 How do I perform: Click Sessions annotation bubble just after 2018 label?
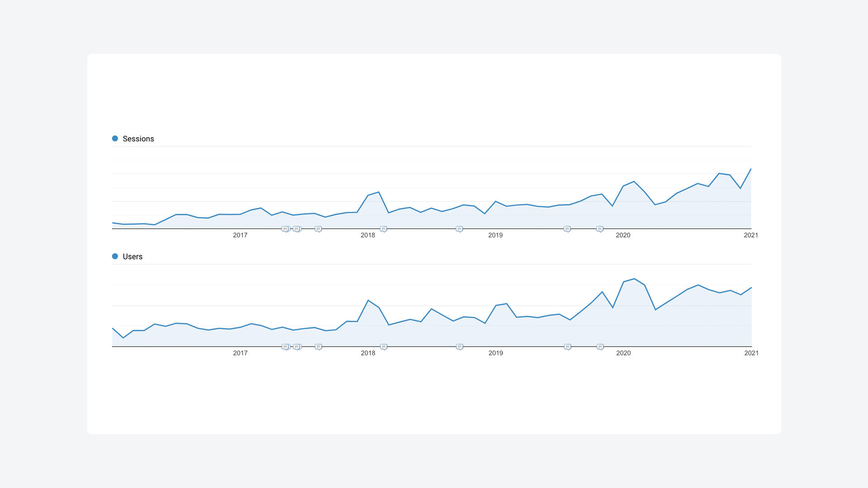[x=383, y=229]
